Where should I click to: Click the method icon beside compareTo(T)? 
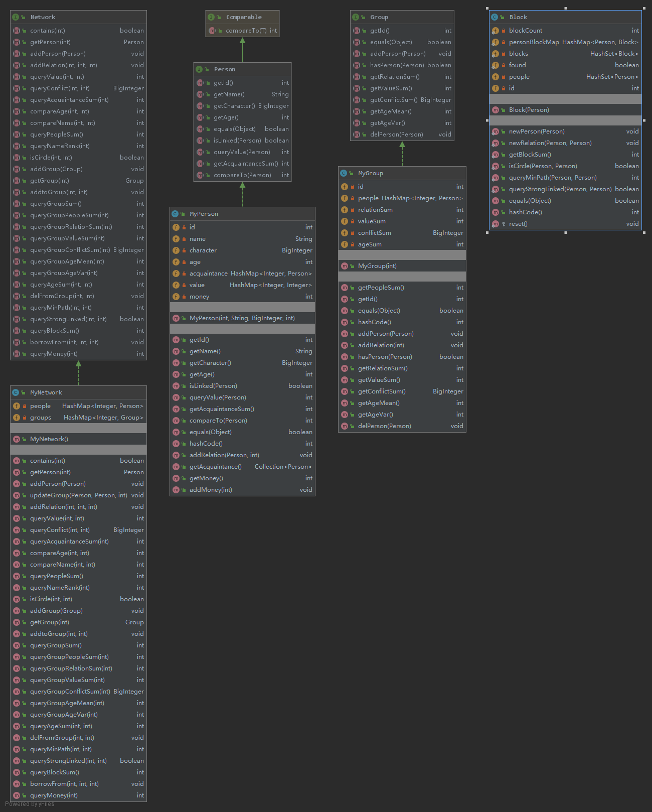(212, 31)
